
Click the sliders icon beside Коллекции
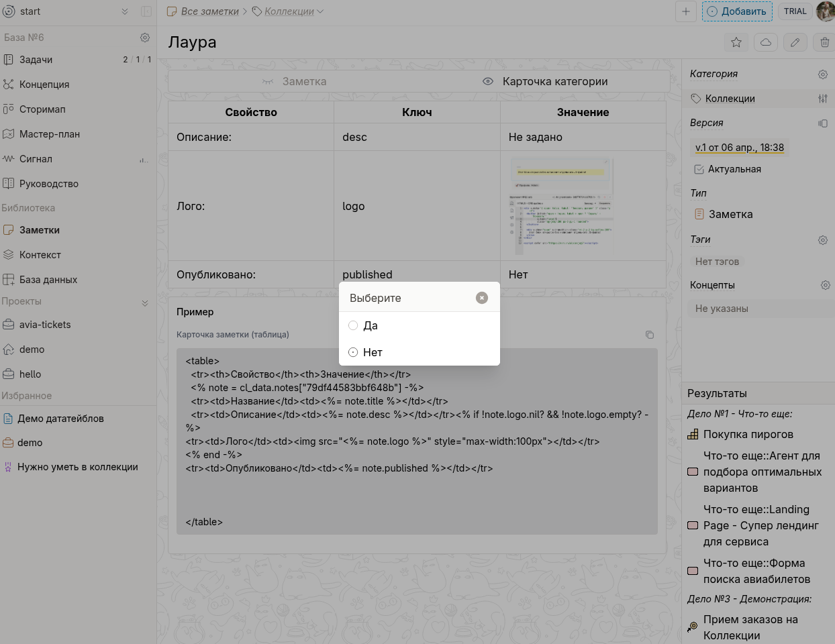pos(823,99)
